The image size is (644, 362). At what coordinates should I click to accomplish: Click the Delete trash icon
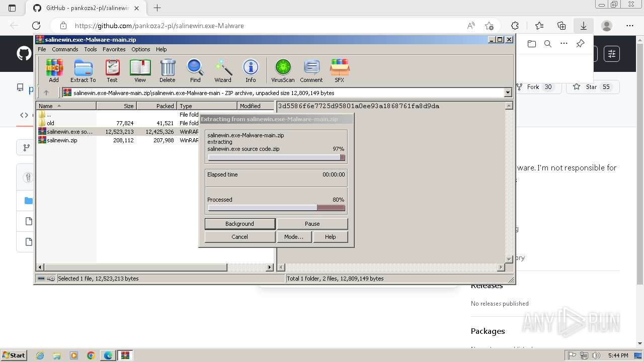tap(168, 70)
